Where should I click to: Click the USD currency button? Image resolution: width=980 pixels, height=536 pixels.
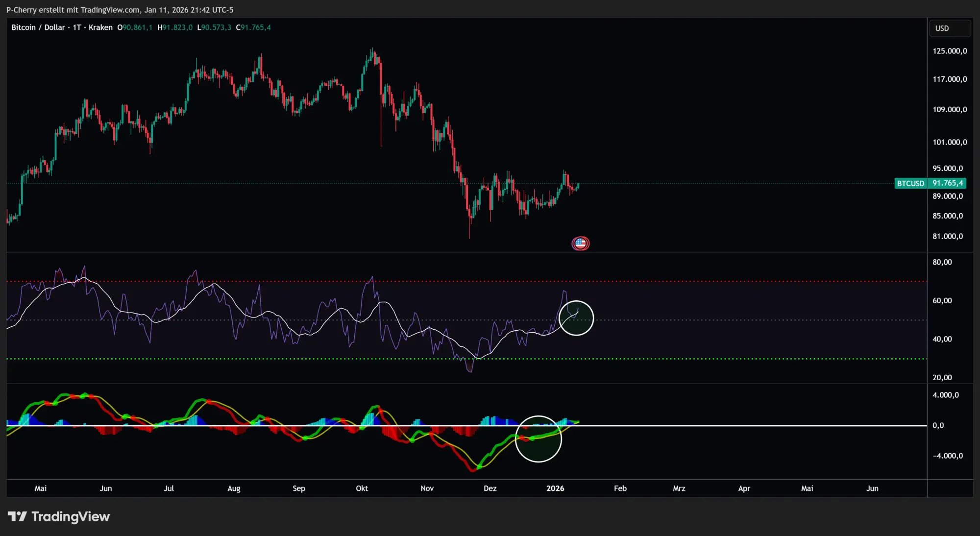pos(950,28)
